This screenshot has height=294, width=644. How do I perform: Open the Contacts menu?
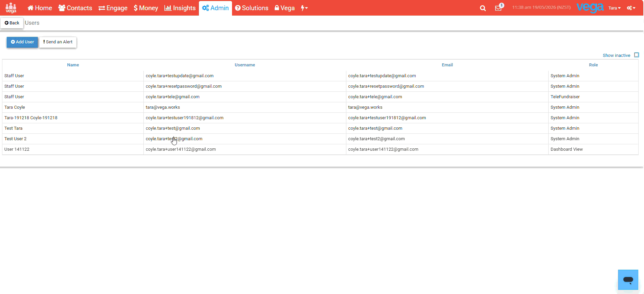pos(75,8)
